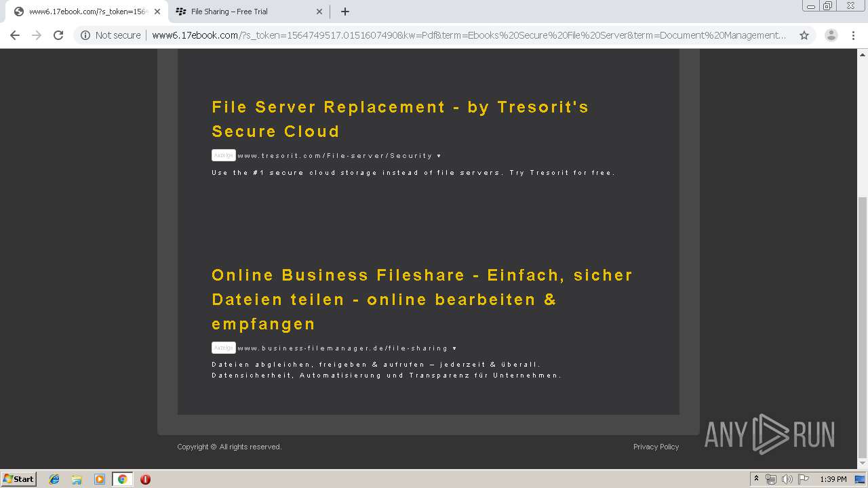Viewport: 868px width, 488px height.
Task: Click scrollbar up arrow
Action: tap(863, 54)
